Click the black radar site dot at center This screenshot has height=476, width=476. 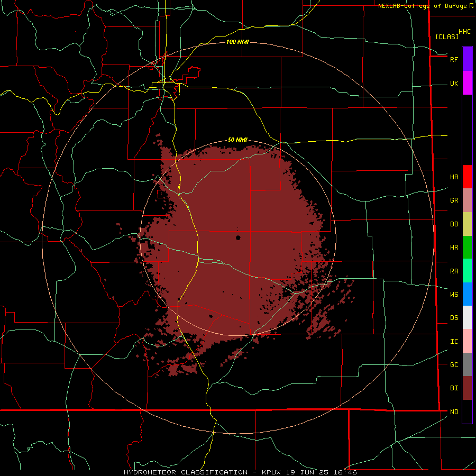pos(238,237)
